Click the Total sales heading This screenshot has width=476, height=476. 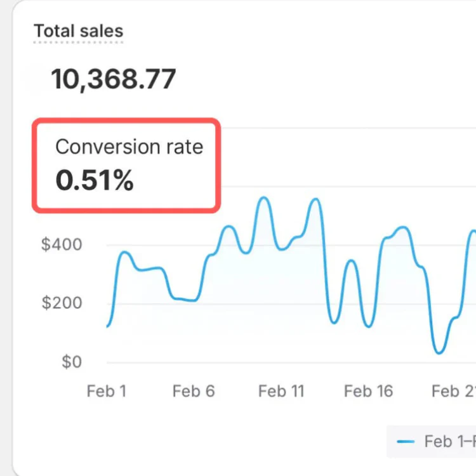point(78,31)
